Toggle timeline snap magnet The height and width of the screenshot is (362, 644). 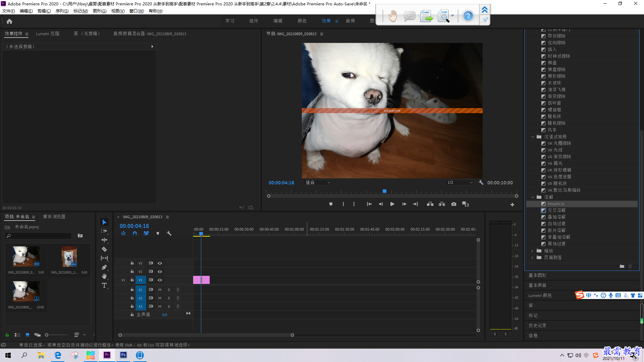pyautogui.click(x=135, y=233)
